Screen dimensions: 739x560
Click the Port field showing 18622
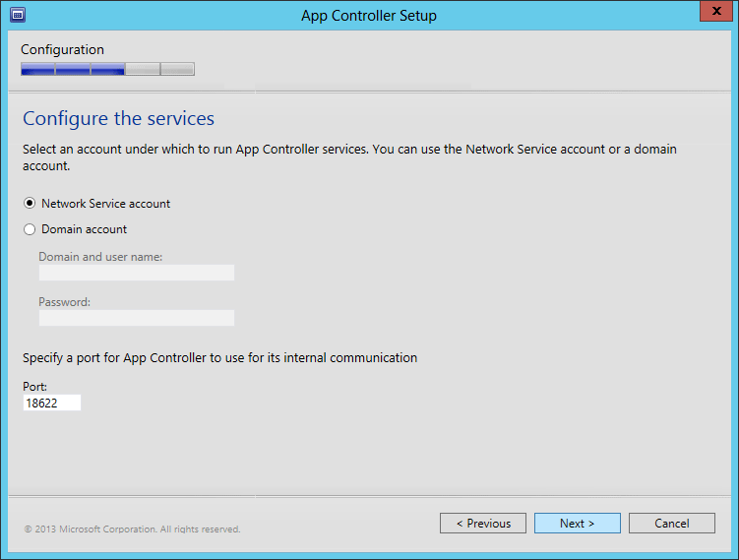pos(51,403)
